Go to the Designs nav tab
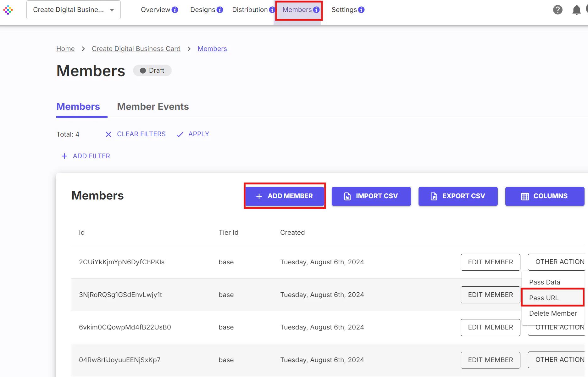The height and width of the screenshot is (377, 588). click(202, 10)
